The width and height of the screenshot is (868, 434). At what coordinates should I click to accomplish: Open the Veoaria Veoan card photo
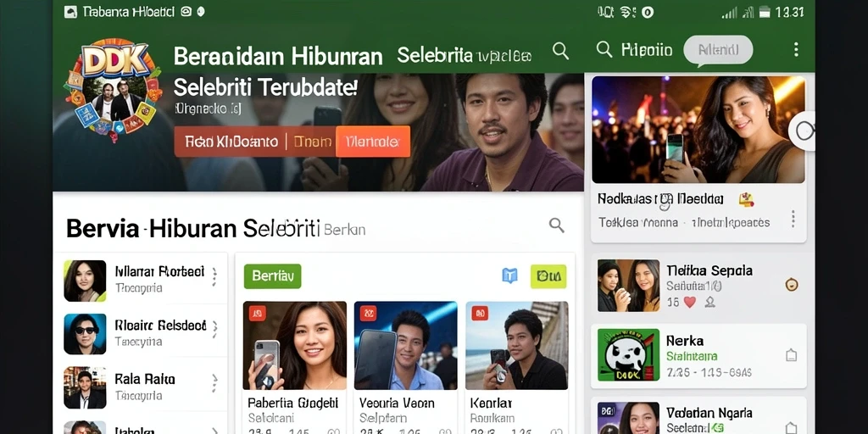coord(406,346)
